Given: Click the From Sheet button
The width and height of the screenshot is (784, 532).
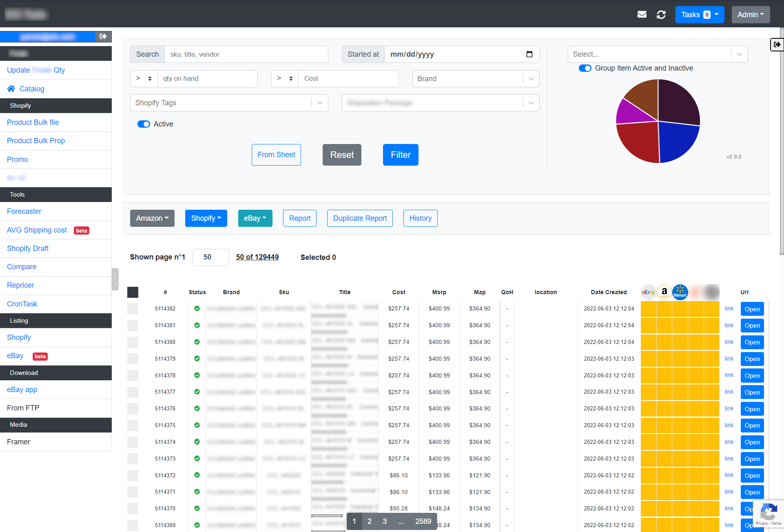Looking at the screenshot, I should coord(276,155).
